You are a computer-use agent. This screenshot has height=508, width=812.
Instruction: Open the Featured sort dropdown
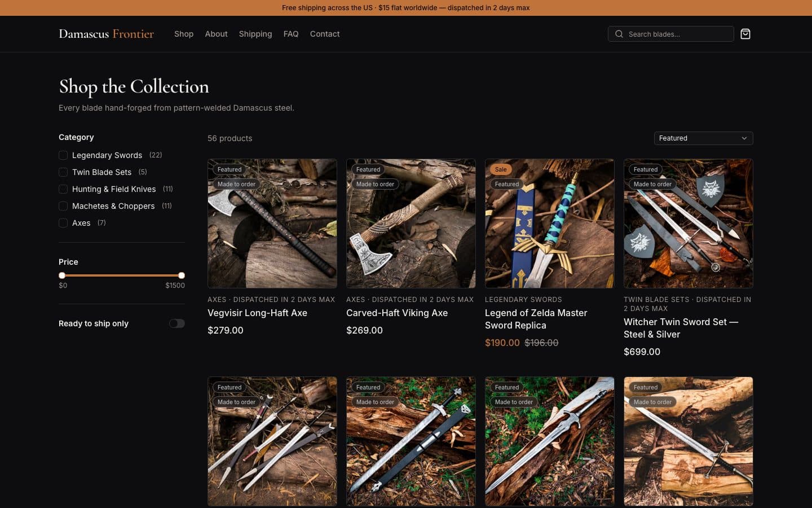[x=703, y=138]
